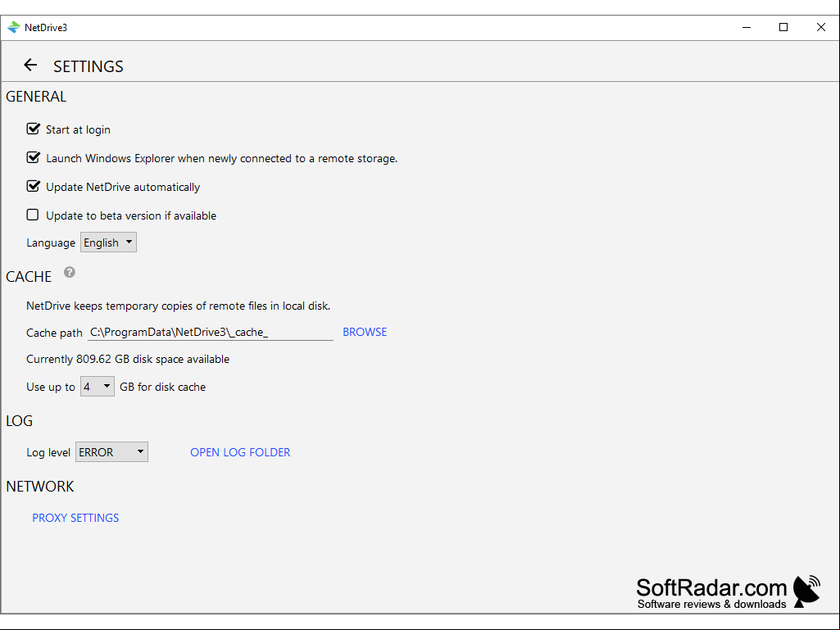Click the GENERAL section heading
Viewport: 840px width, 630px height.
point(36,97)
